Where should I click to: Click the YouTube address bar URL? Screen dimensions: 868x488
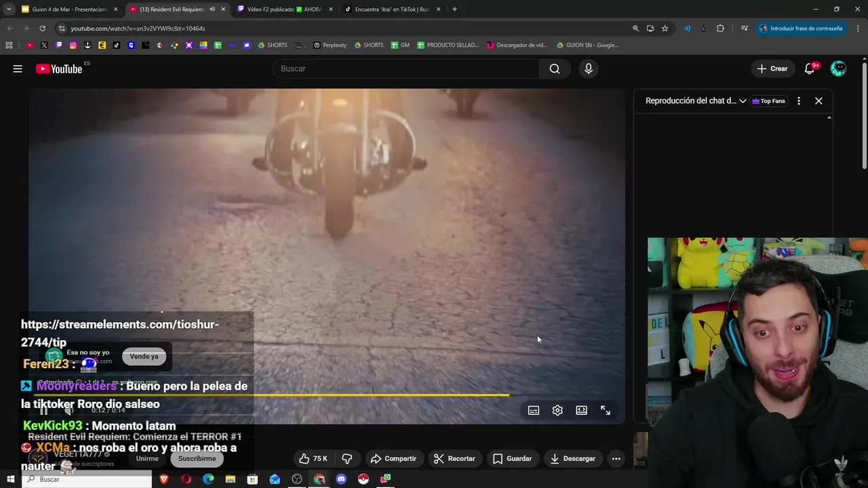pos(138,28)
